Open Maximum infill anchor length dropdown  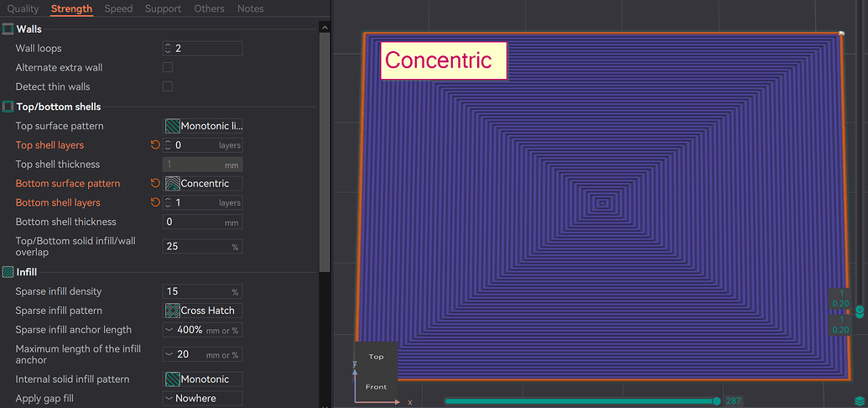tap(203, 355)
